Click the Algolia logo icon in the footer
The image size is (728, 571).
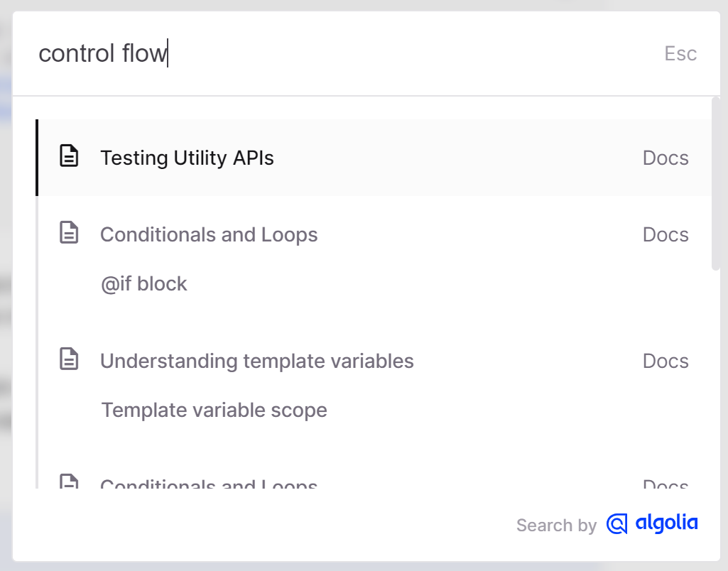pos(614,524)
